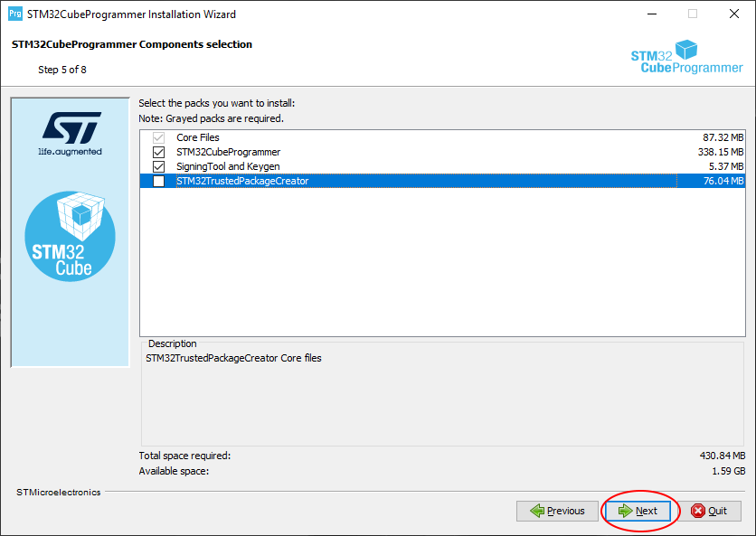Click the Prg app icon in title bar

14,14
